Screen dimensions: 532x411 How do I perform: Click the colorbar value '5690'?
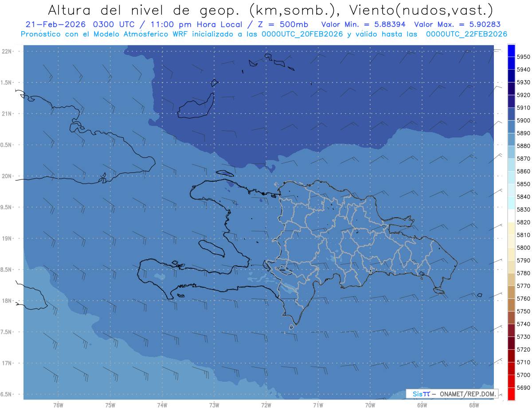pos(523,388)
